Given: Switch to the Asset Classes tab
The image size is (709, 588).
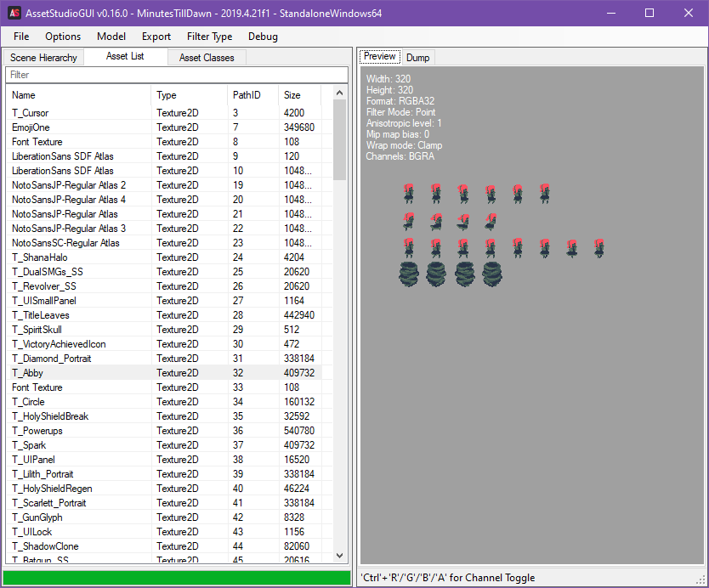Looking at the screenshot, I should (207, 58).
